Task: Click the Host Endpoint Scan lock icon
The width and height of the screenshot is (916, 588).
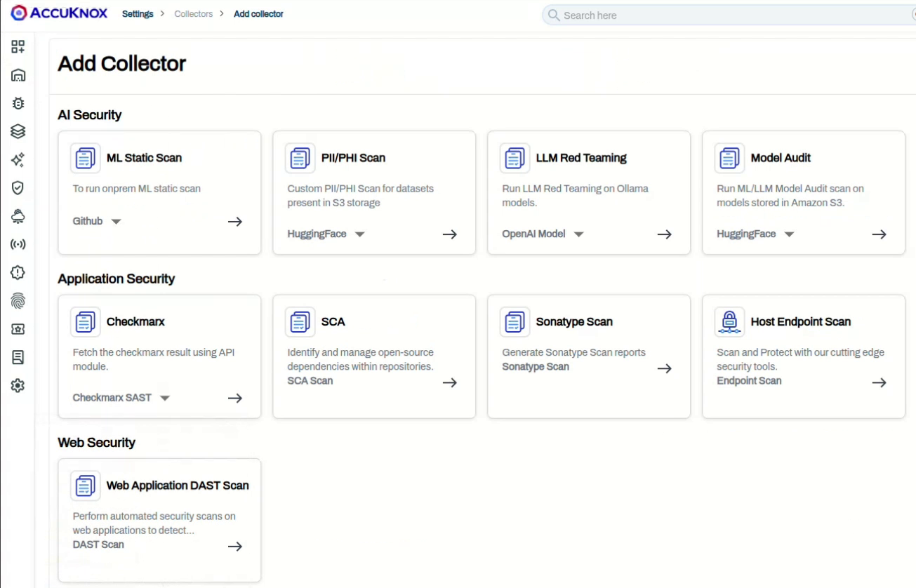Action: tap(730, 322)
